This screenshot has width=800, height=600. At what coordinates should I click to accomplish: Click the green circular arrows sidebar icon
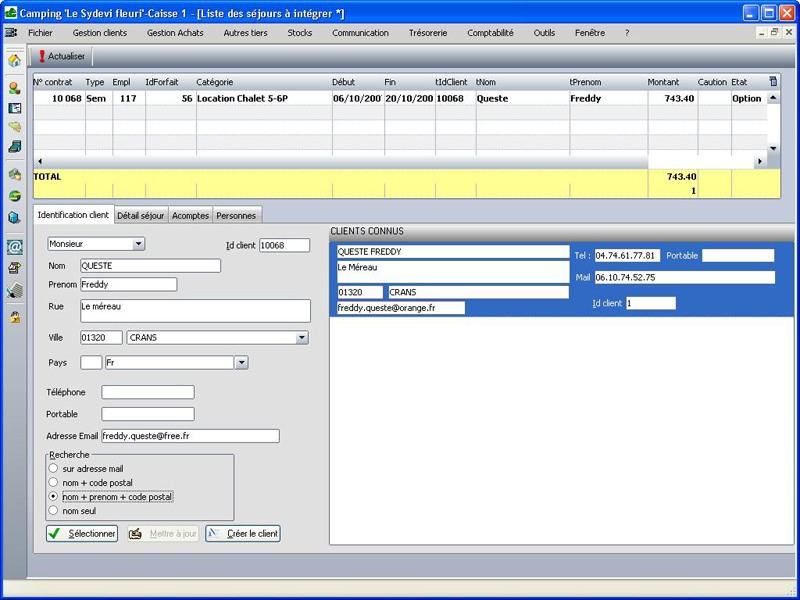pyautogui.click(x=14, y=196)
